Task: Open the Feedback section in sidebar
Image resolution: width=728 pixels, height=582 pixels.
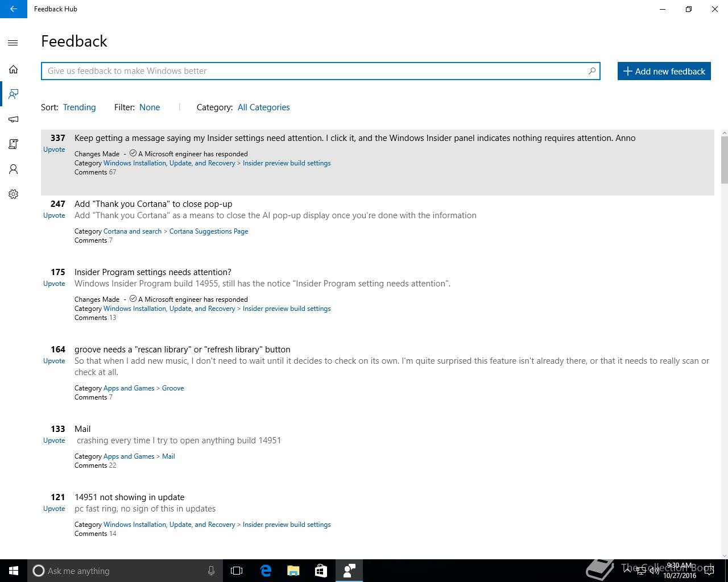Action: tap(13, 94)
